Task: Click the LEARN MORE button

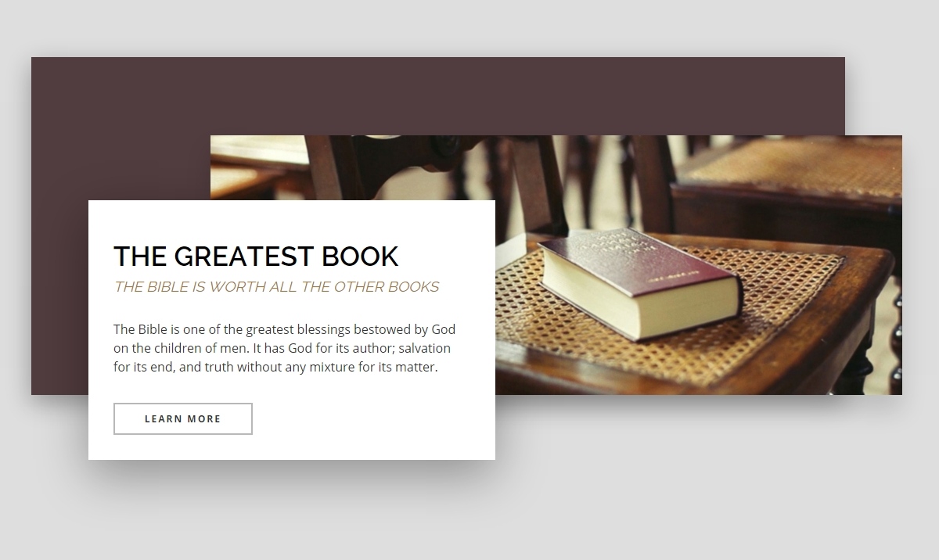Action: [183, 418]
